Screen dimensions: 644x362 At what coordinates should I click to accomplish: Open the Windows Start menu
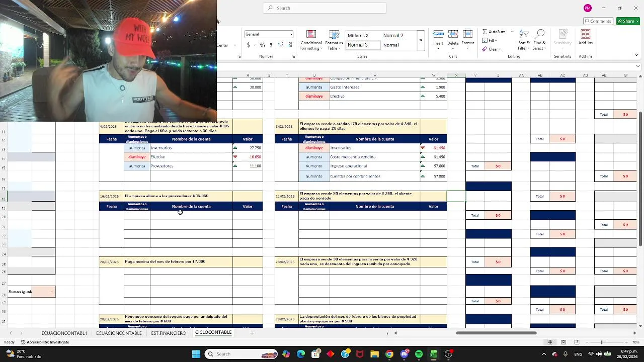(x=196, y=354)
